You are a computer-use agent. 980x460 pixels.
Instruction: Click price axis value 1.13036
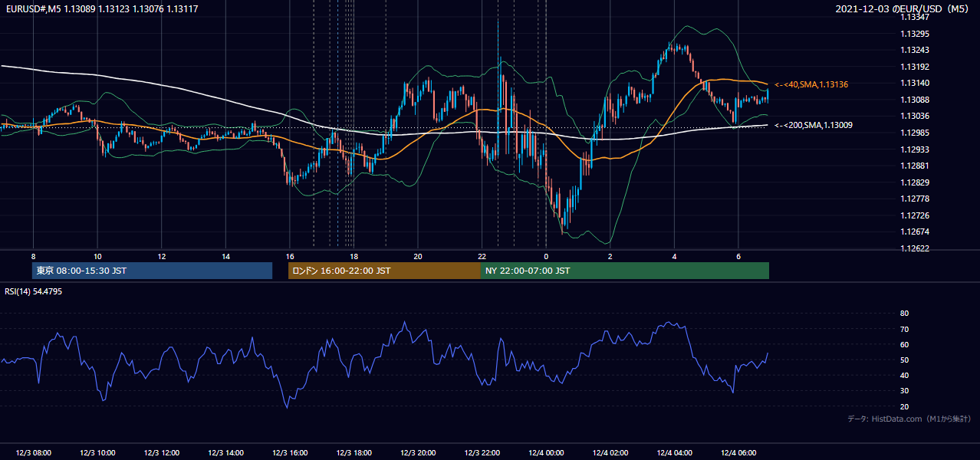click(916, 116)
